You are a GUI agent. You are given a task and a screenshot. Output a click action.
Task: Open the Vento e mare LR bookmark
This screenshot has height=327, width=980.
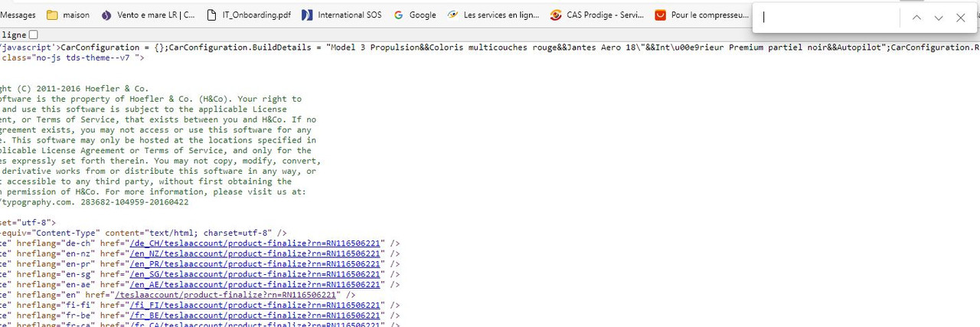click(149, 15)
